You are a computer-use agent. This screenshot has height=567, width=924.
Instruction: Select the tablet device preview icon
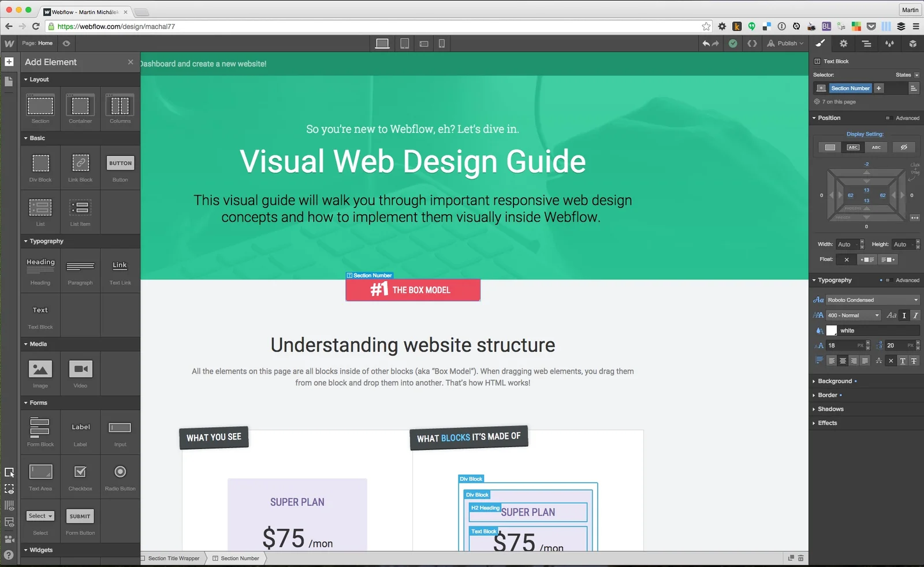[x=405, y=43]
